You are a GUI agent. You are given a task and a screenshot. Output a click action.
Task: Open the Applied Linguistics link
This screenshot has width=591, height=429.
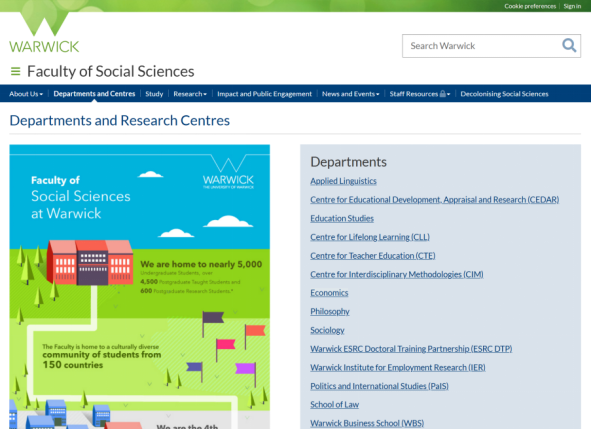pos(343,181)
